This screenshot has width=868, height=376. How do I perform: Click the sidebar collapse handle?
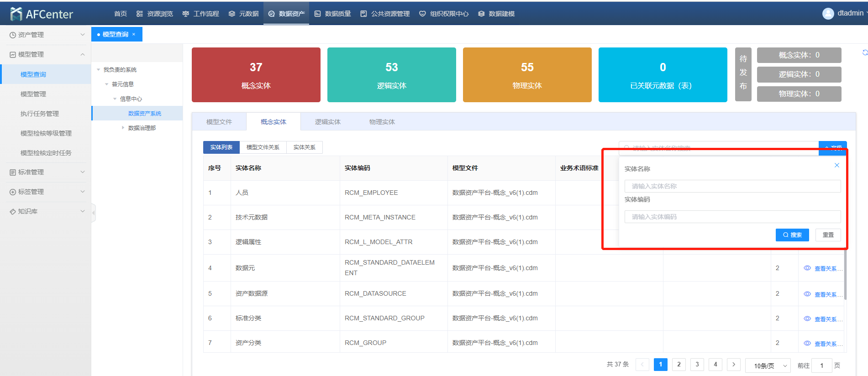(x=94, y=213)
